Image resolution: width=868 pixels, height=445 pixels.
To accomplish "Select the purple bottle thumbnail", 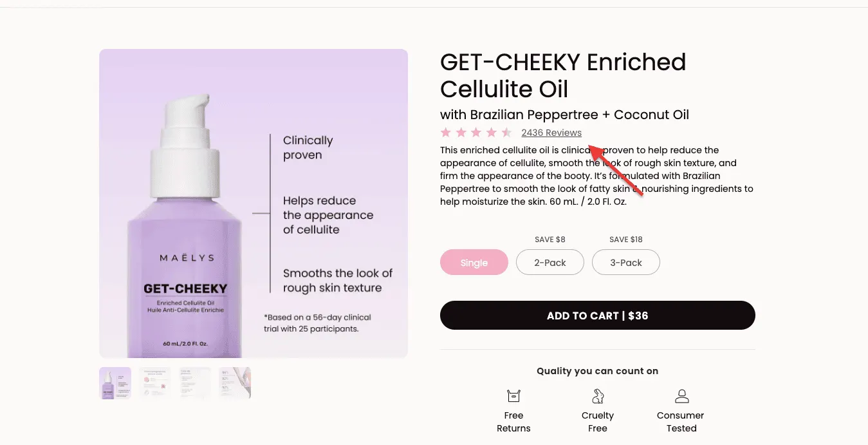I will pos(115,383).
